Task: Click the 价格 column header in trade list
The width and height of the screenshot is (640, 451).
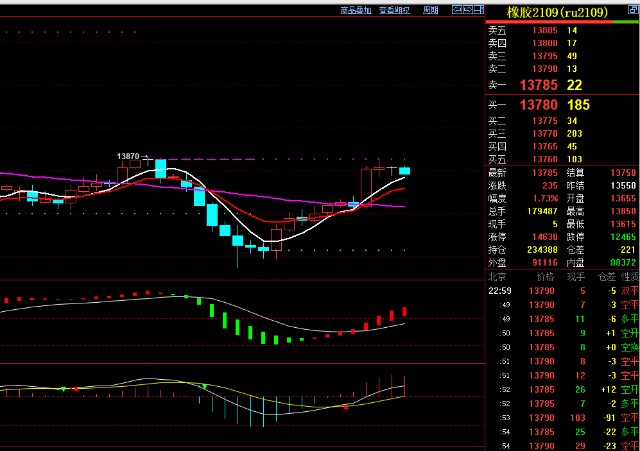Action: [543, 275]
